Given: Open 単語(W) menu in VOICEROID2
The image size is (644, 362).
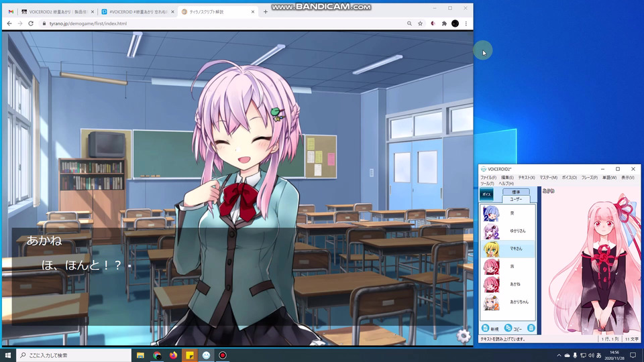Looking at the screenshot, I should pyautogui.click(x=610, y=178).
